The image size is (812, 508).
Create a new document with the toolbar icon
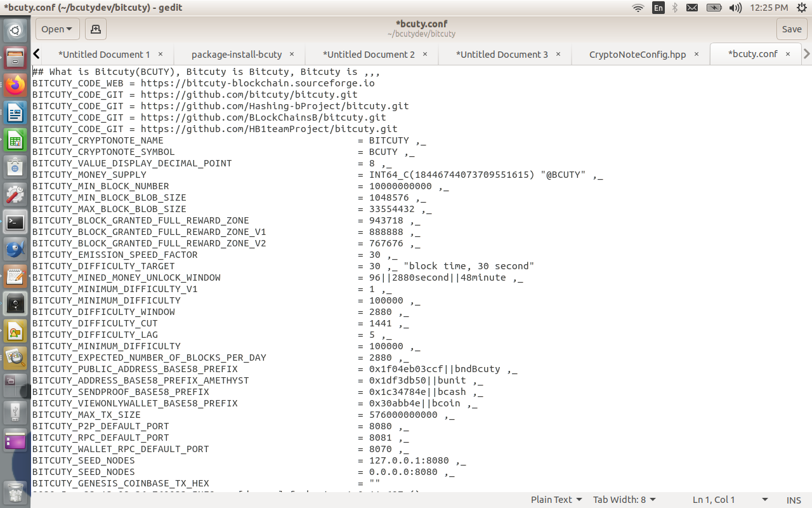tap(96, 29)
